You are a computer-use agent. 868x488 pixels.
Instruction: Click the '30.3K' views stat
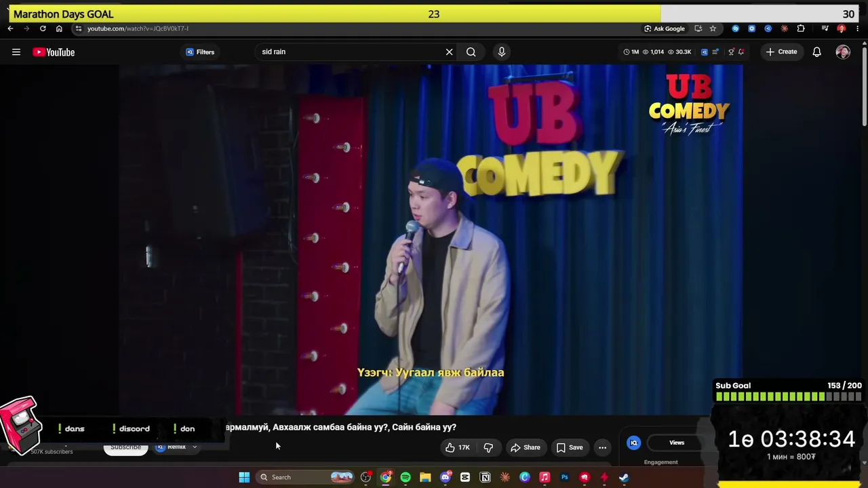point(679,52)
